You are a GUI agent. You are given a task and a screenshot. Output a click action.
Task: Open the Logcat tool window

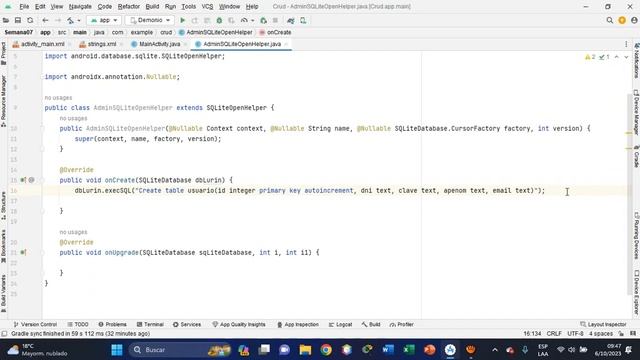pyautogui.click(x=340, y=324)
